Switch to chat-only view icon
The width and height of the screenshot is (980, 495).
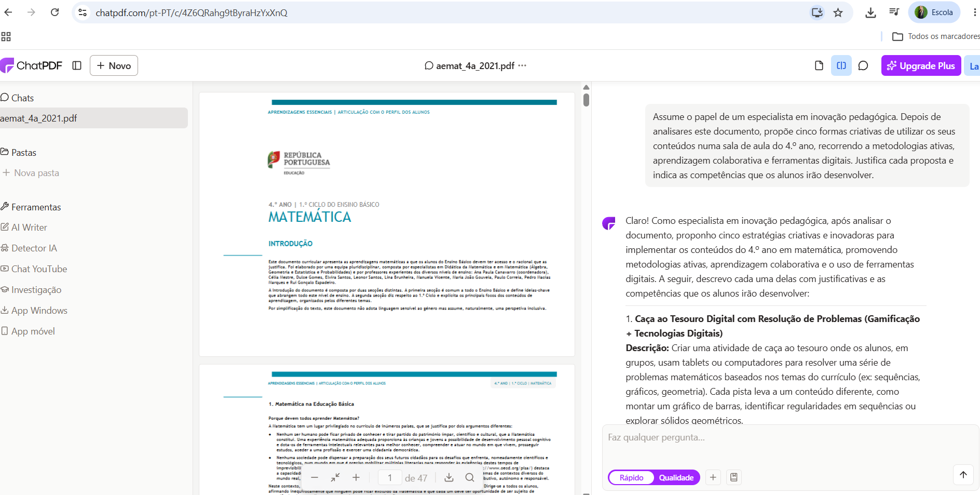click(863, 65)
